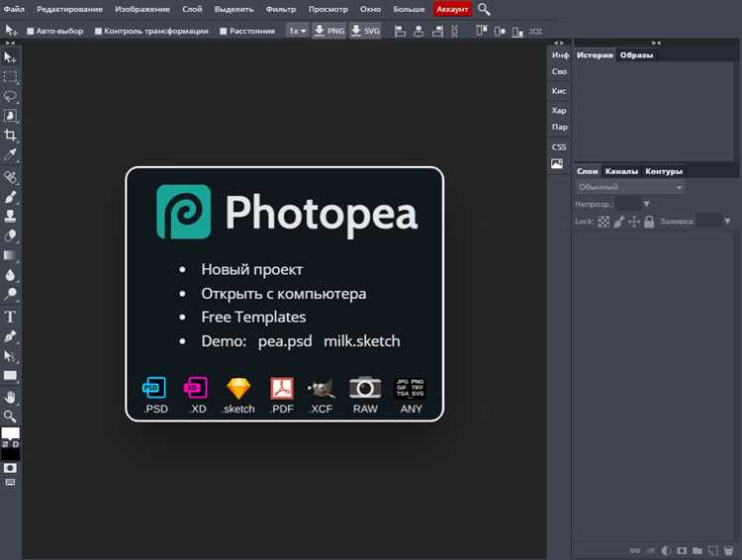Image resolution: width=742 pixels, height=560 pixels.
Task: Open the CSS side panel
Action: pos(559,146)
